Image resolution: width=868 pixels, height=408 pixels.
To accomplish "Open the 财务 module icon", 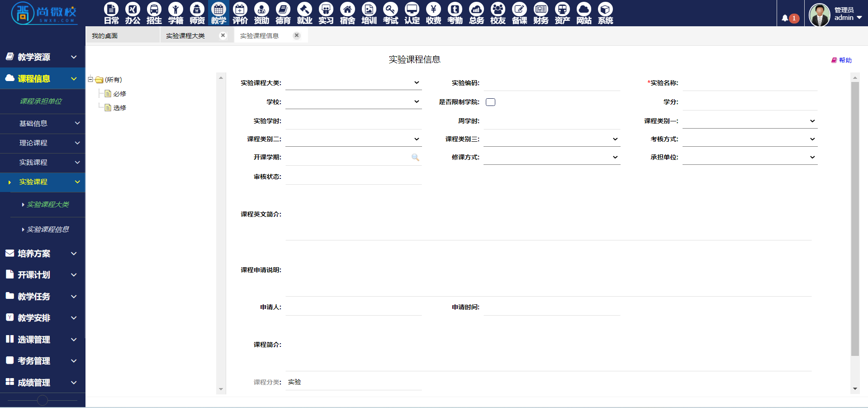I will click(541, 13).
